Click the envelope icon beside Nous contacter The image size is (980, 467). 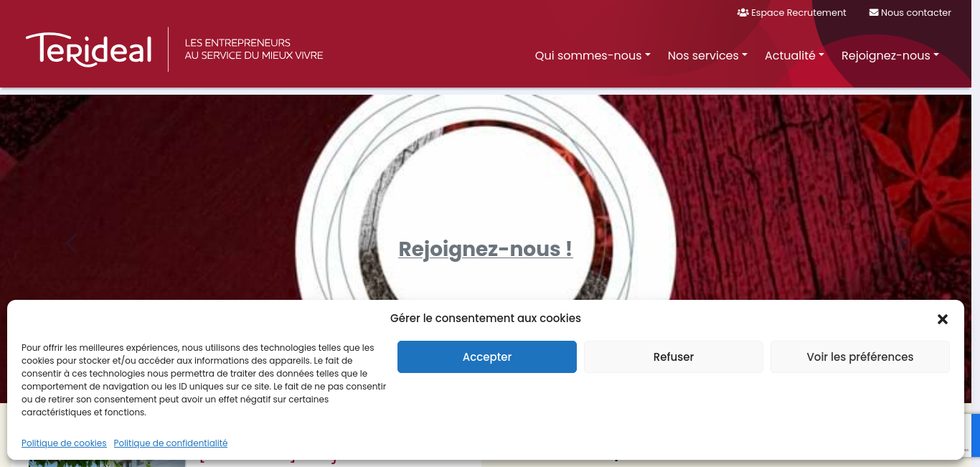[874, 13]
